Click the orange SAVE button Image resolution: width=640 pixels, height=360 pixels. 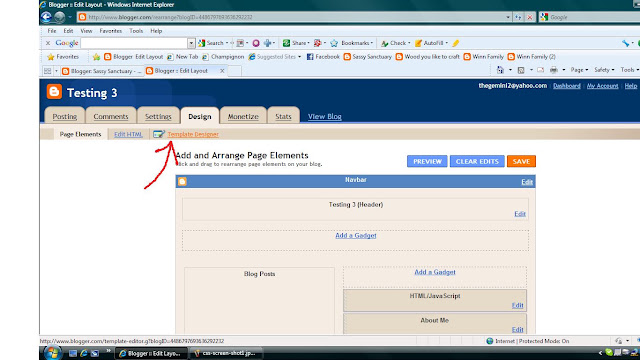coord(521,161)
